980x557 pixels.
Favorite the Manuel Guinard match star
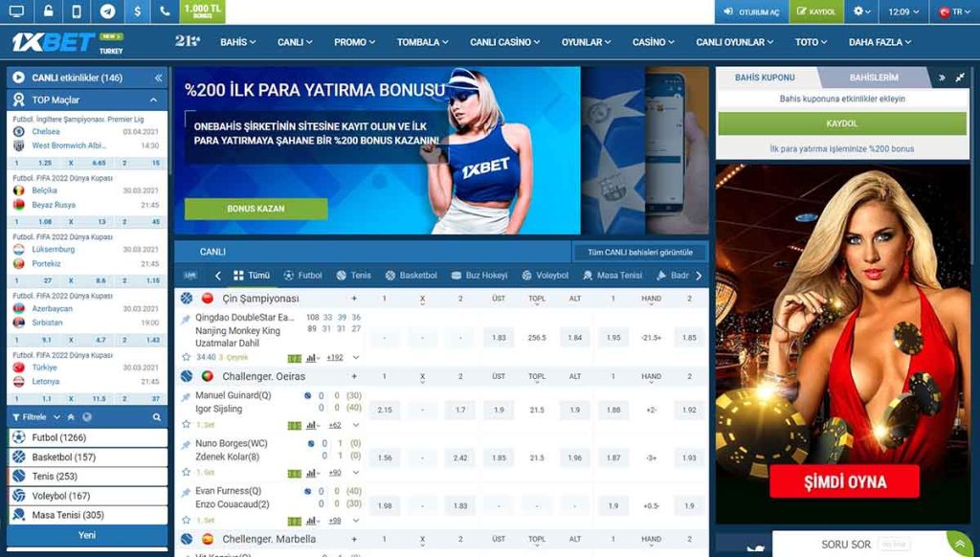coord(186,425)
